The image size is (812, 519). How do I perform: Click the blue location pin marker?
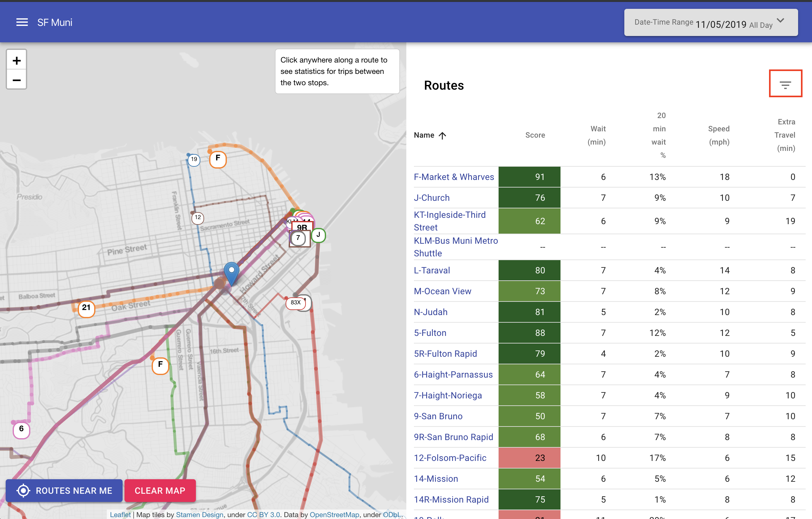[231, 272]
